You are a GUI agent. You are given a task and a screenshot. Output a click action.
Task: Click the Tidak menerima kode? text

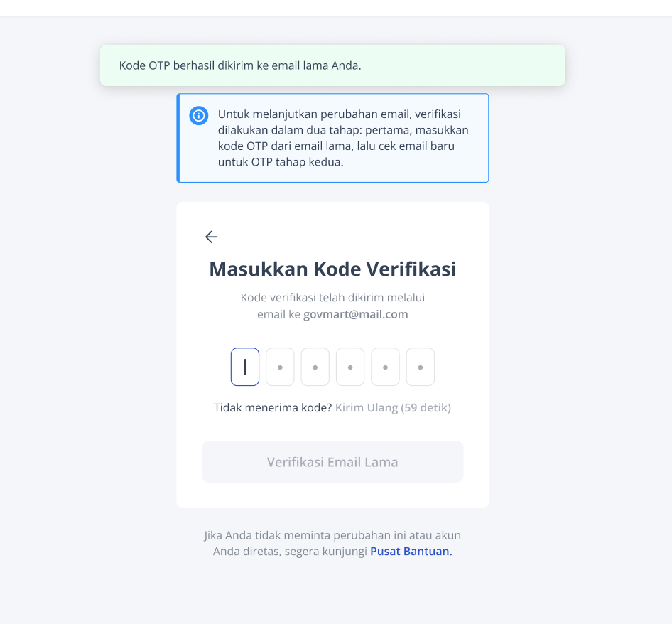tap(273, 407)
